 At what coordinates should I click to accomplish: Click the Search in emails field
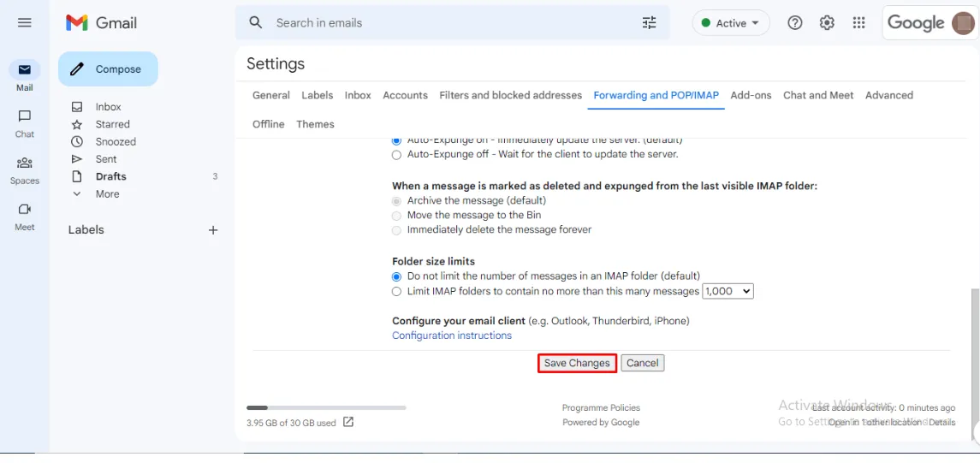tap(445, 23)
